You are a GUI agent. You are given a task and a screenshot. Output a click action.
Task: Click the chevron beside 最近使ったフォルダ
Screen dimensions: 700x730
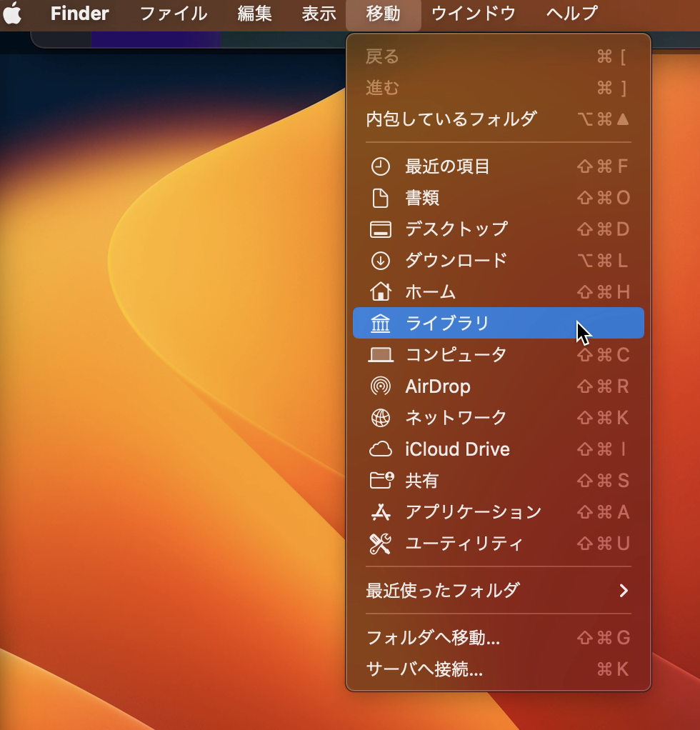click(624, 591)
